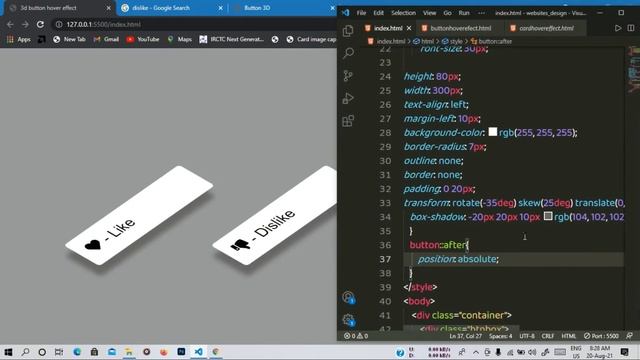Viewport: 640px width, 360px height.
Task: Click the Run Code play icon
Action: [618, 28]
